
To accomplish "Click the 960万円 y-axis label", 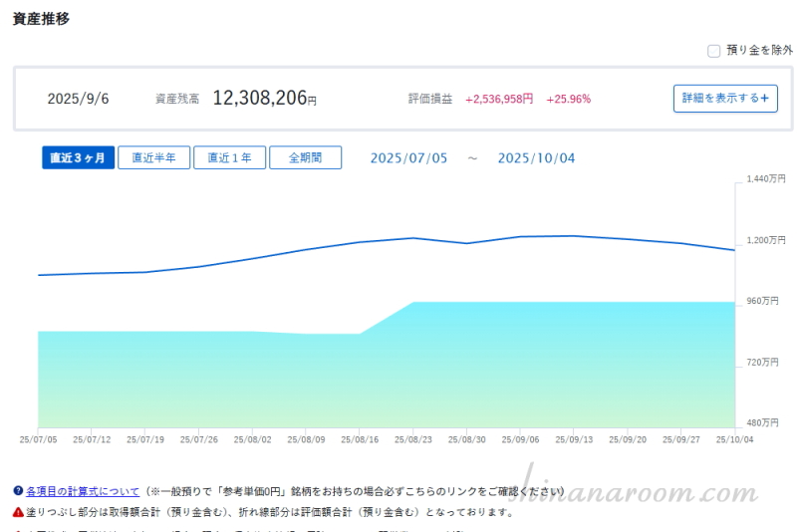I will (x=765, y=301).
